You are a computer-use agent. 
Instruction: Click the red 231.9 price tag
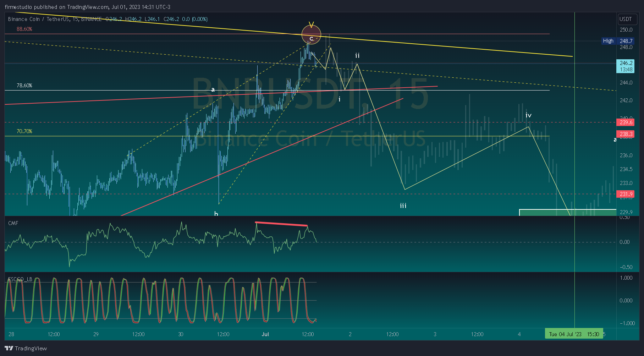click(x=626, y=194)
